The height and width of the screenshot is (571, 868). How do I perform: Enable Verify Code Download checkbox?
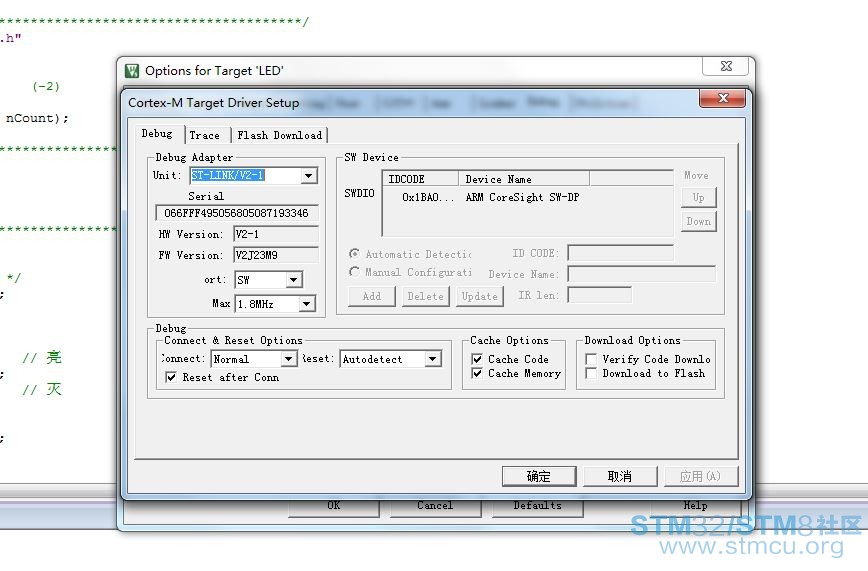pyautogui.click(x=591, y=359)
